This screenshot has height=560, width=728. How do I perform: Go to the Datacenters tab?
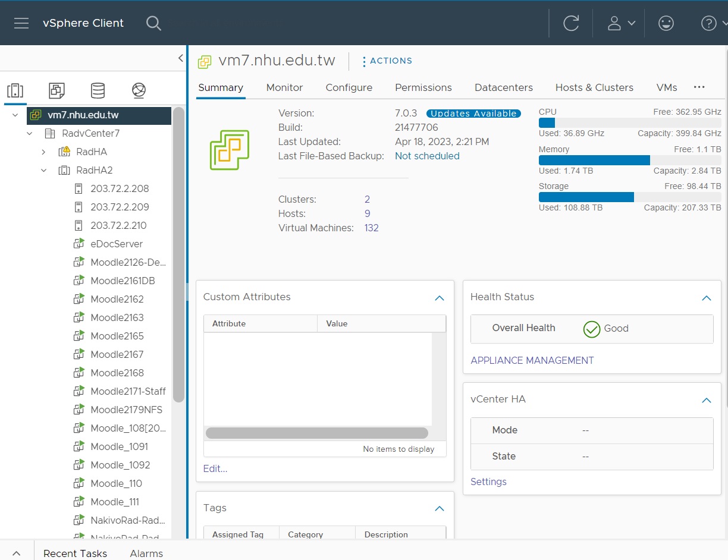tap(504, 87)
